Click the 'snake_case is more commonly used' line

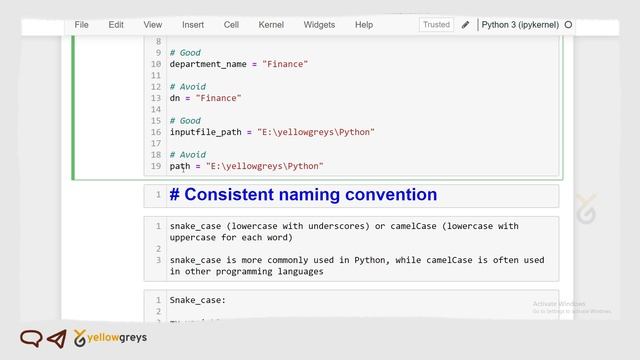(x=357, y=266)
